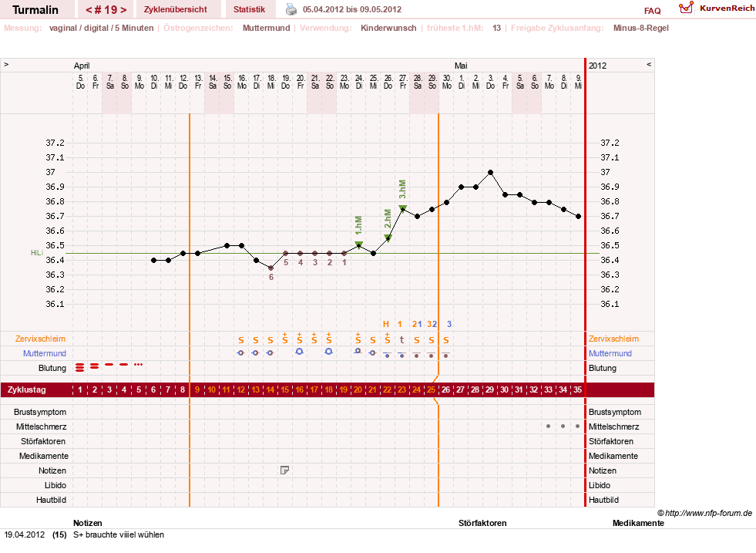
Task: Click the '19.04.2012' note date
Action: (x=25, y=534)
